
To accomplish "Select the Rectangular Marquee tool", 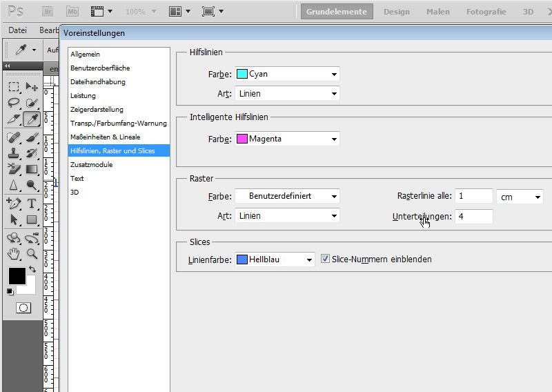I will (14, 86).
